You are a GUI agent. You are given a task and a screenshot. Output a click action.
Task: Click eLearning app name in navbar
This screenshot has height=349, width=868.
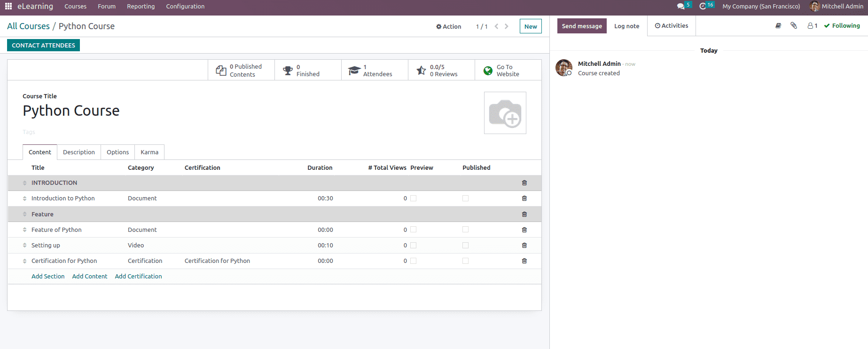point(35,7)
